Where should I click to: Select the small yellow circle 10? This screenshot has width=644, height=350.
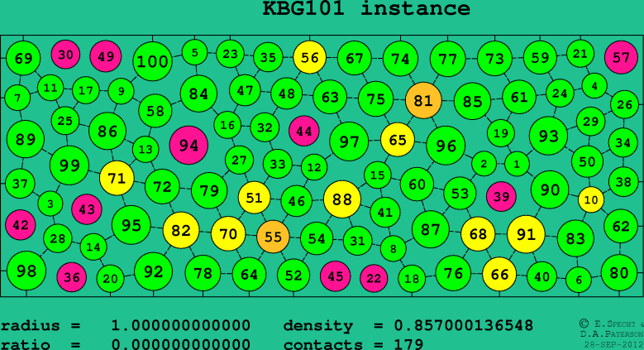[x=591, y=200]
